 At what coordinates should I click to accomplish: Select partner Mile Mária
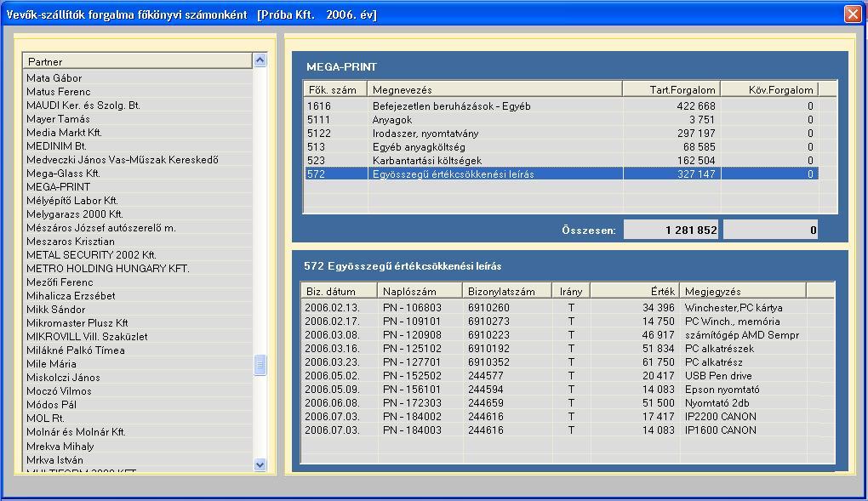tap(137, 364)
